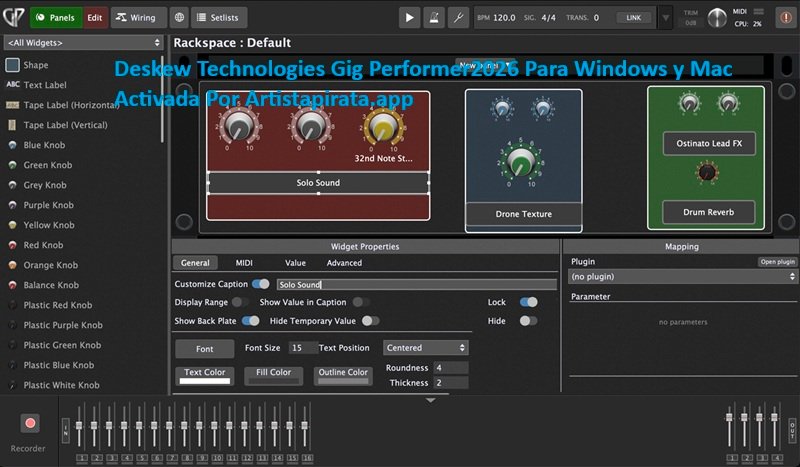Toggle the metronome icon
The width and height of the screenshot is (800, 467).
pyautogui.click(x=434, y=17)
